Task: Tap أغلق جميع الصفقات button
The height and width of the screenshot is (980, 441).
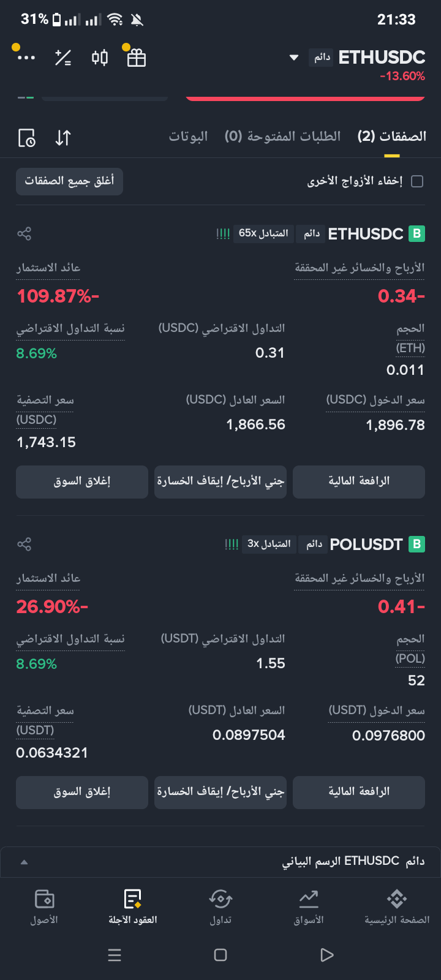Action: click(69, 181)
